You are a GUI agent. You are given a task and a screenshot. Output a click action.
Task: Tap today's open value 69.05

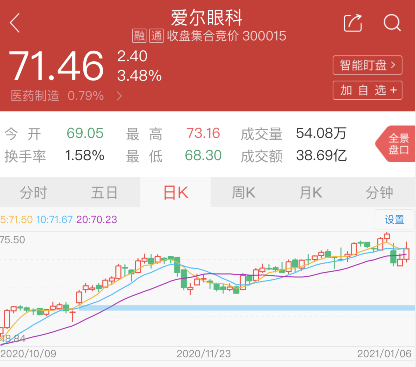[85, 133]
